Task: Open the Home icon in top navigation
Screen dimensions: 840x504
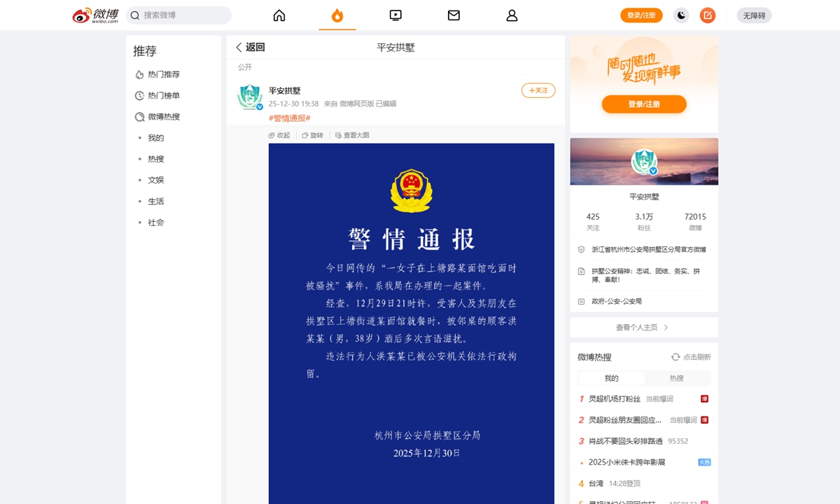Action: click(x=279, y=15)
